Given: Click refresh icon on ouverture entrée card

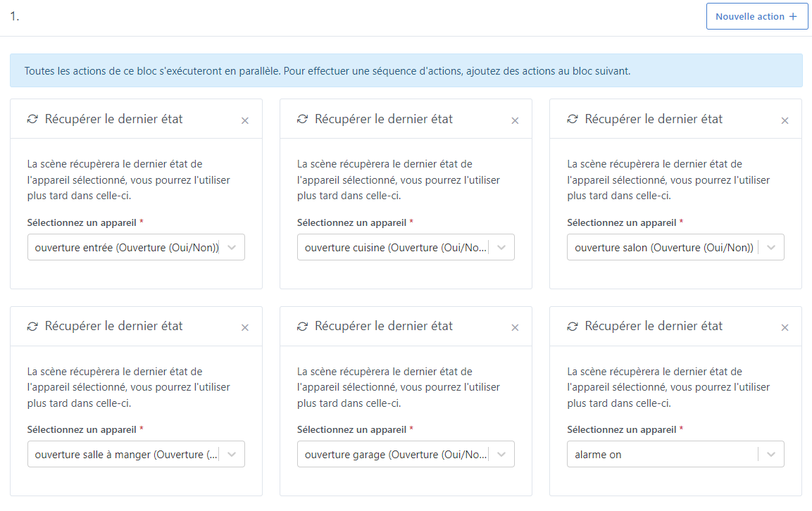Looking at the screenshot, I should [x=32, y=120].
